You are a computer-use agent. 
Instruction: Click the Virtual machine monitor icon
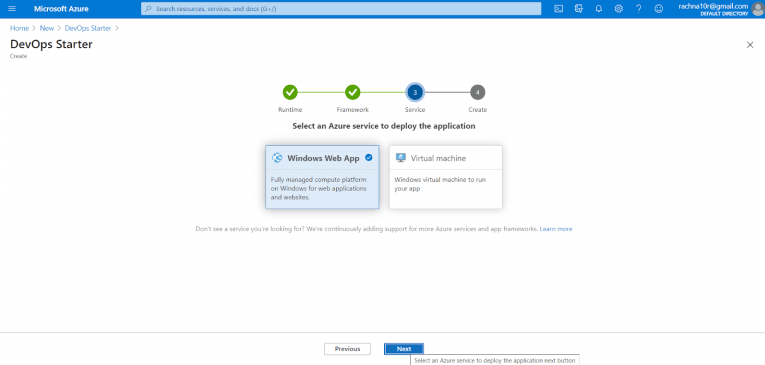click(401, 158)
